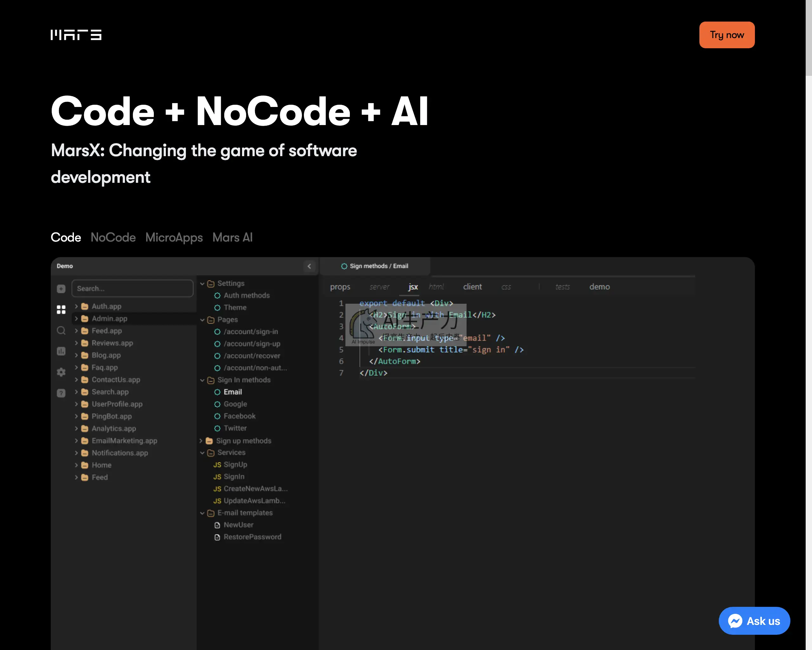Select the EmailMarketing.app folder icon

pos(85,441)
